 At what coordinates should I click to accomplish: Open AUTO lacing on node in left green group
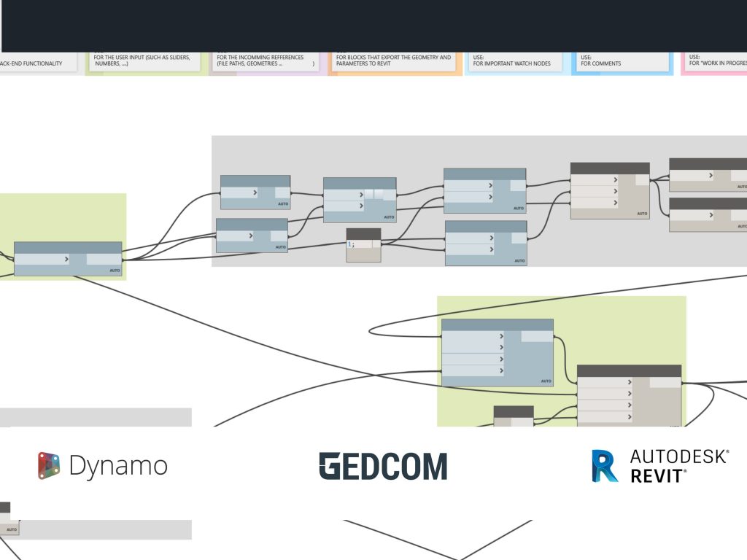pyautogui.click(x=115, y=271)
